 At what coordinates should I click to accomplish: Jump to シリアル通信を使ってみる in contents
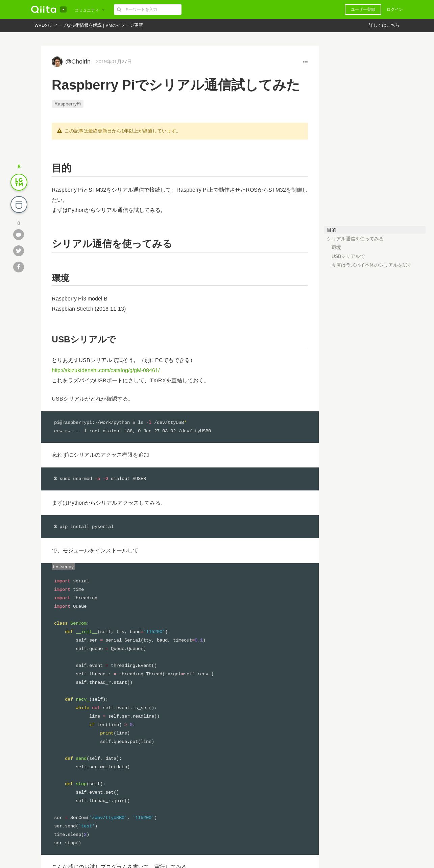[x=355, y=239]
